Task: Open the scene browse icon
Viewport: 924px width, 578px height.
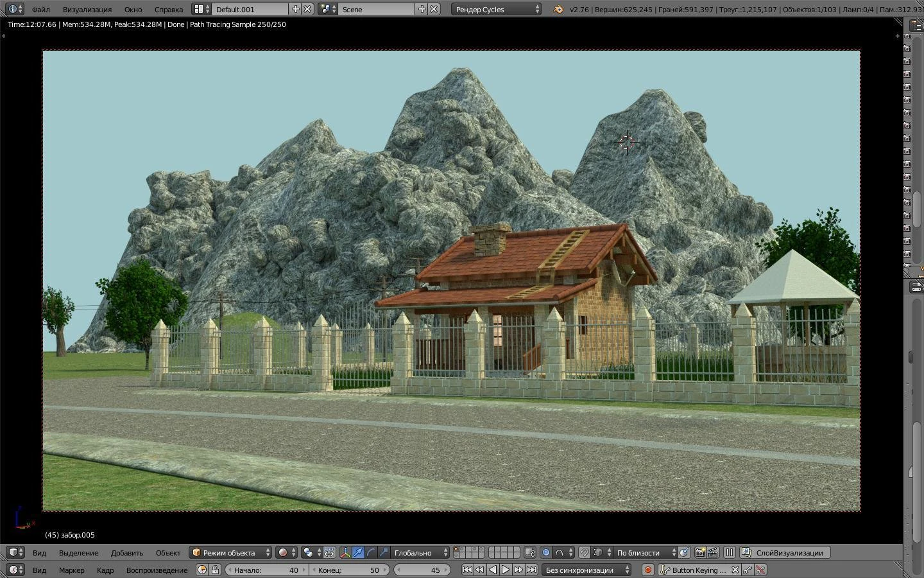Action: click(x=329, y=9)
